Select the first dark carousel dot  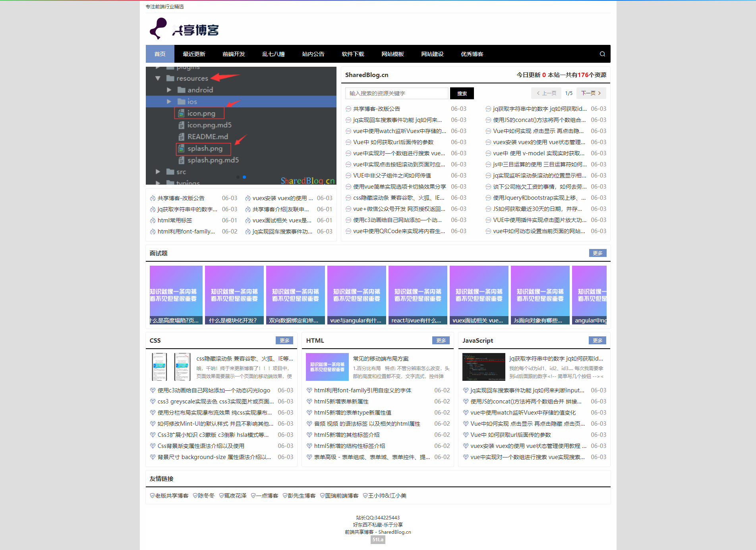(238, 177)
